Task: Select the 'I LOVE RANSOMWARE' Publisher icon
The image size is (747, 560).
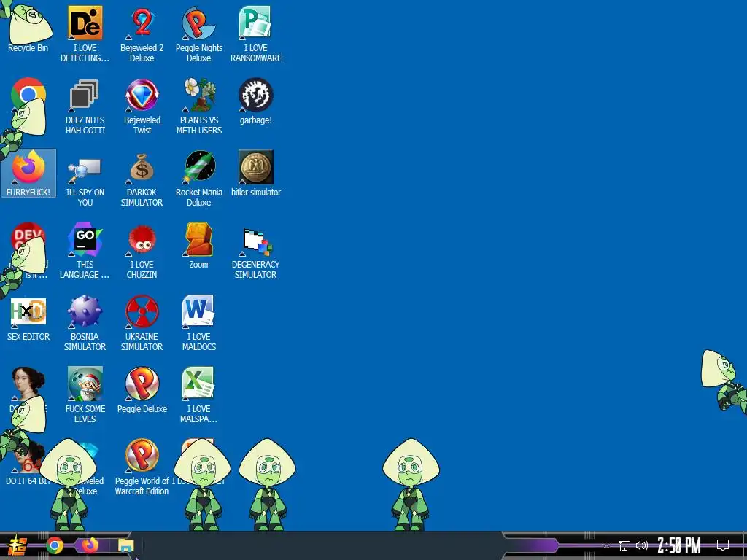Action: 256,34
